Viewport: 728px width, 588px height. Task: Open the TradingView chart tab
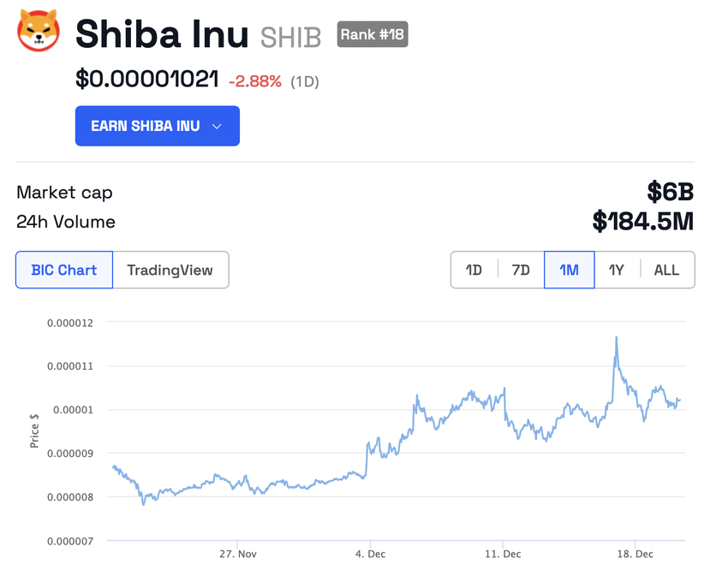170,270
